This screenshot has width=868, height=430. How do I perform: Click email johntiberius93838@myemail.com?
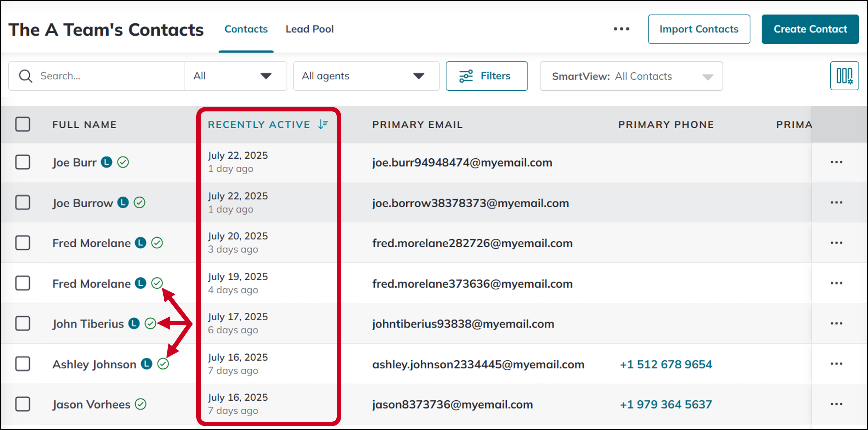coord(463,324)
